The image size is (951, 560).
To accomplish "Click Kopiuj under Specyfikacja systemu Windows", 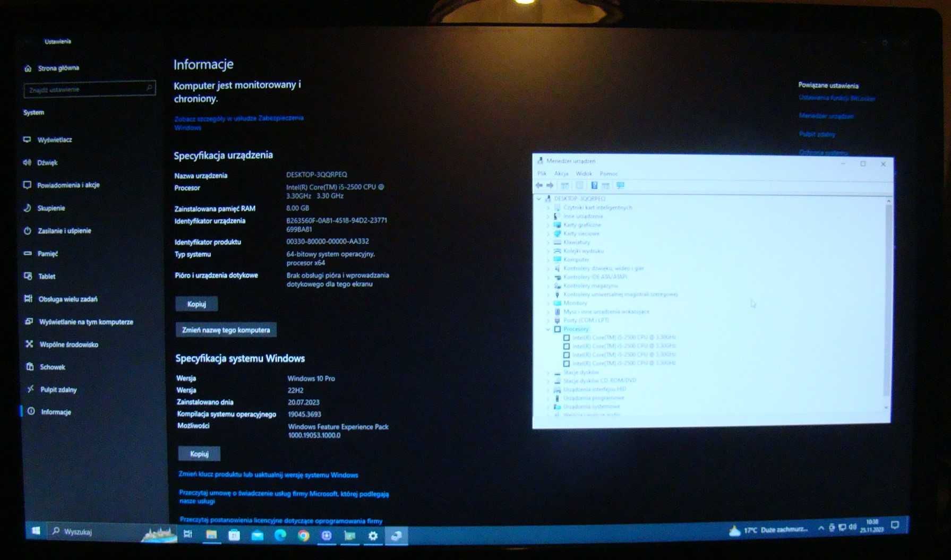I will (199, 453).
